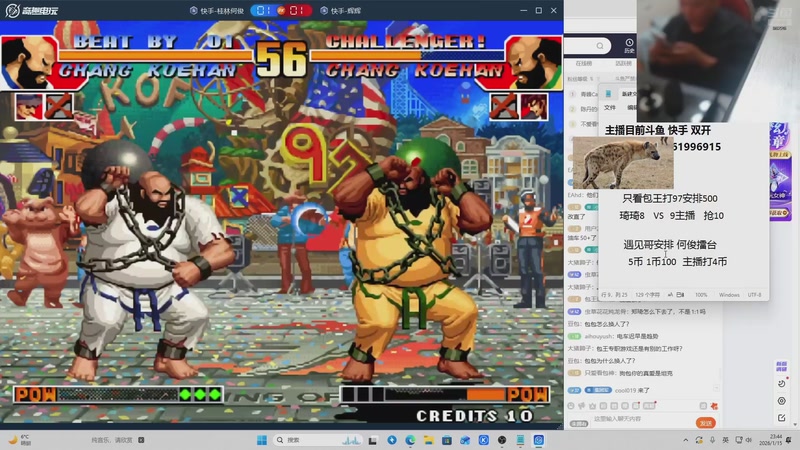This screenshot has width=800, height=450.
Task: Click the Notepad icon on the taskbar
Action: click(520, 440)
